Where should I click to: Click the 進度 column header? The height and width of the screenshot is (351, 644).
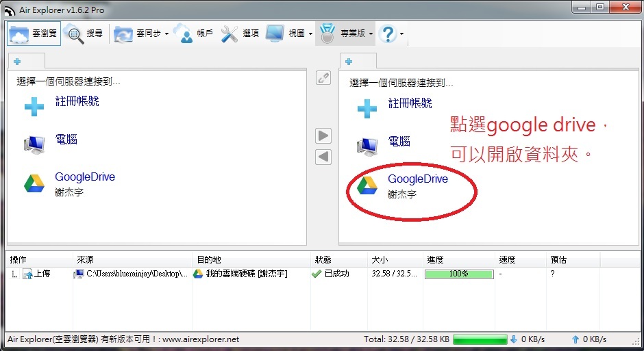click(459, 259)
